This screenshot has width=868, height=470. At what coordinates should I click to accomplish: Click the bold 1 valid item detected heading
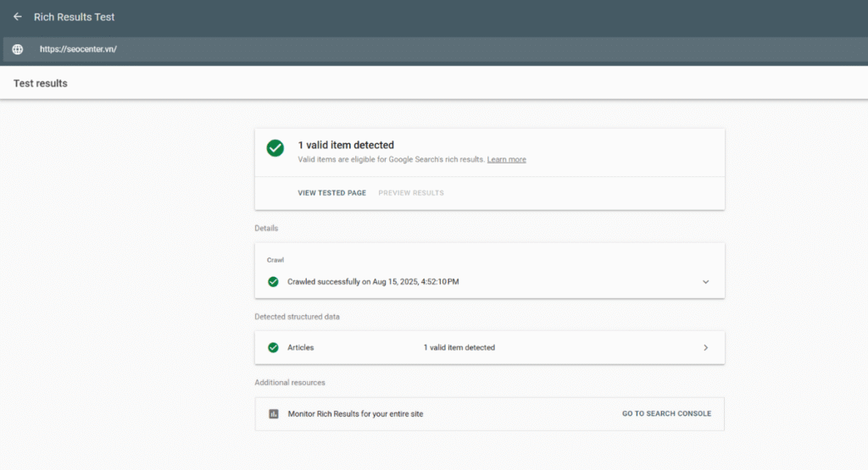click(x=346, y=145)
